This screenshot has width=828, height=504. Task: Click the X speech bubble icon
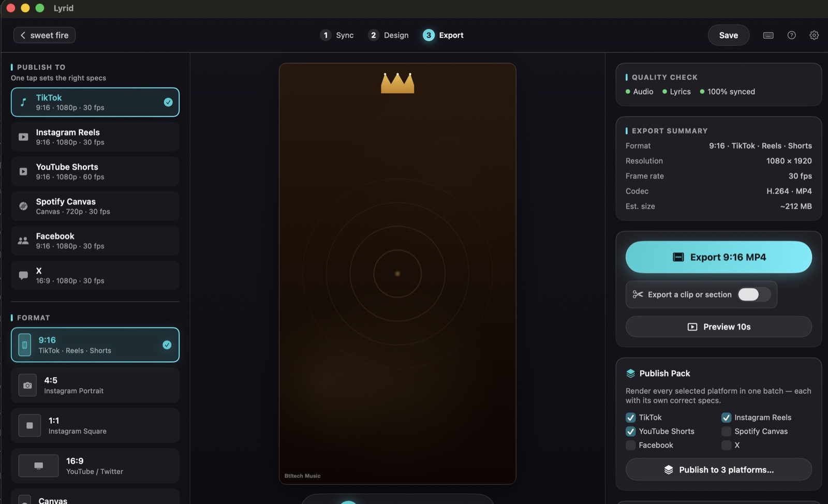click(x=23, y=275)
